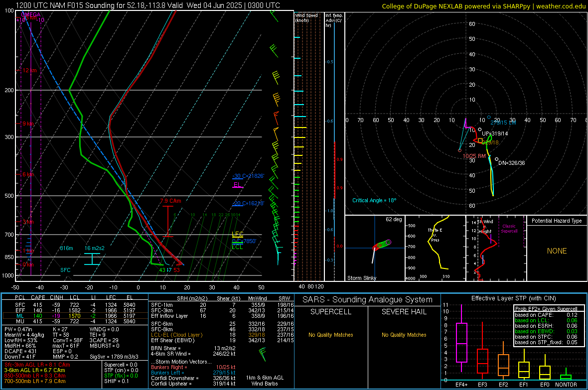Click the Eff Inflow Layer SRH row
This screenshot has width=588, height=390.
[x=223, y=316]
